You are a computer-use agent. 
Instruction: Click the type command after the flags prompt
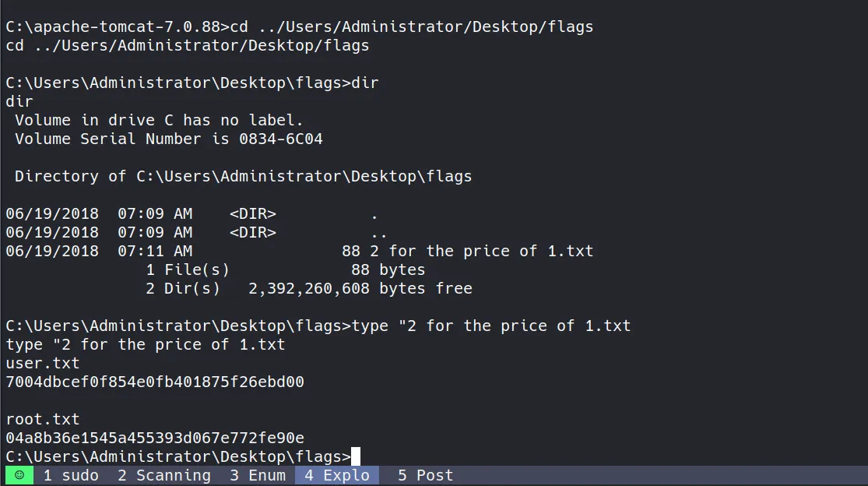pos(491,326)
